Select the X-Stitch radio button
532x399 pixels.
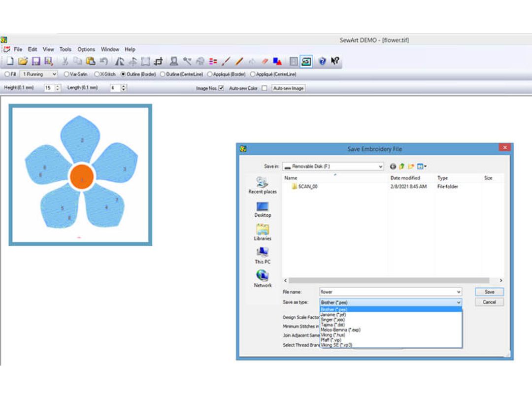[x=97, y=74]
